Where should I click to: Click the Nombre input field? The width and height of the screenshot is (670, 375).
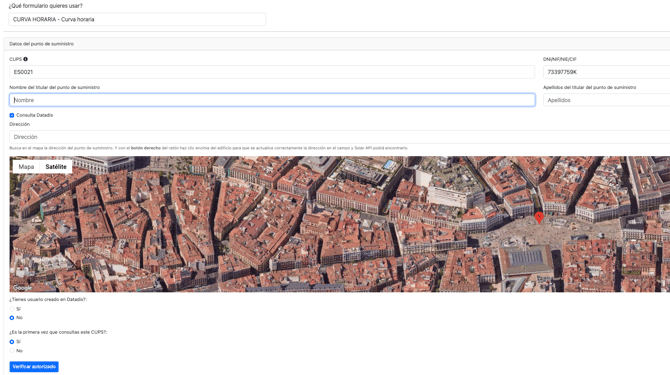[x=272, y=100]
